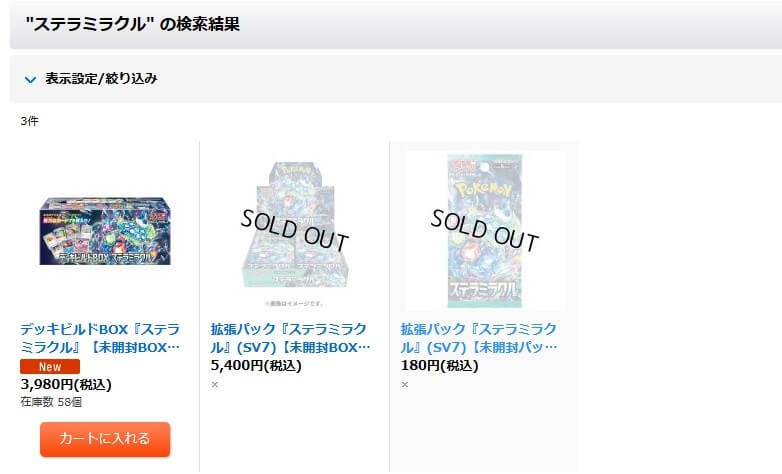Click the chevron icon beside 表示設定/絞り込み

(30, 78)
